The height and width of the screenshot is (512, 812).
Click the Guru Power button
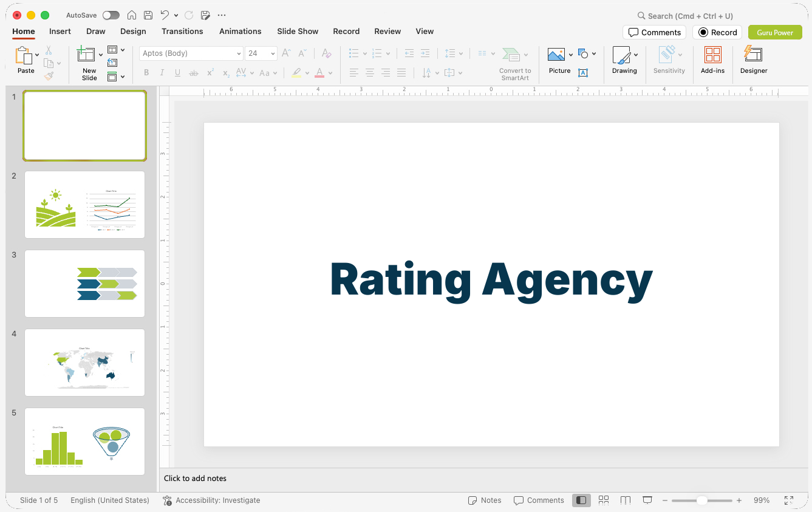[775, 32]
